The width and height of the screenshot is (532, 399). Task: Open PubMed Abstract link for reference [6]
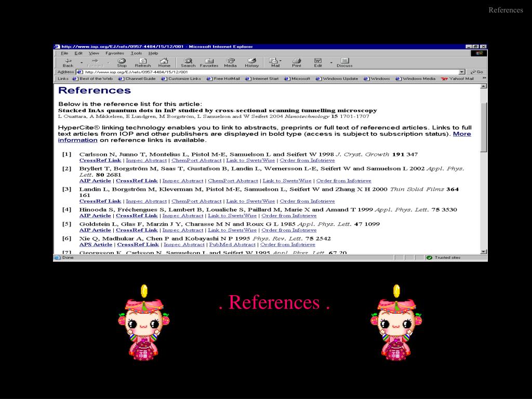pos(232,245)
